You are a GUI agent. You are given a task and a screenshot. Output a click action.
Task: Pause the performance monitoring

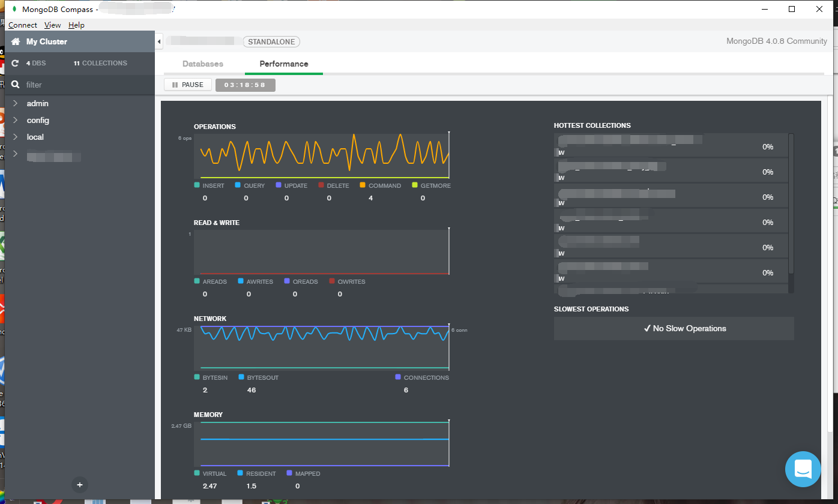[187, 84]
